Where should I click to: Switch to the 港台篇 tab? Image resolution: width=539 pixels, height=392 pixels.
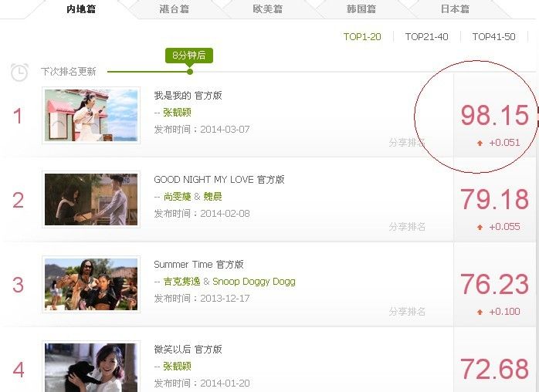pos(175,9)
